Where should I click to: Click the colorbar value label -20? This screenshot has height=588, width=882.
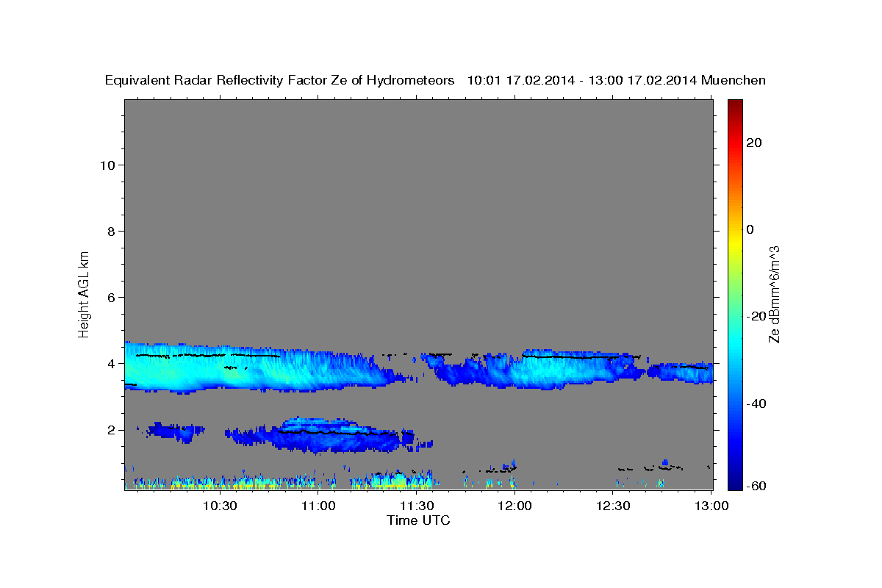click(x=756, y=316)
